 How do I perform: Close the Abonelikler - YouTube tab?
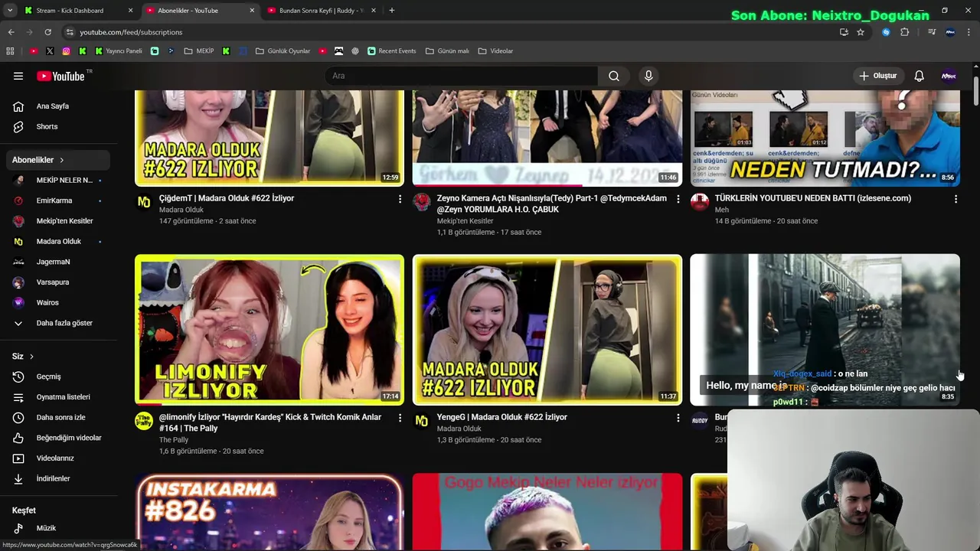(252, 11)
